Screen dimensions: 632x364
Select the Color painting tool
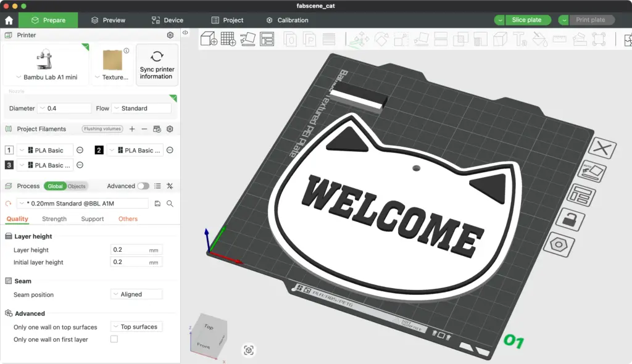539,39
